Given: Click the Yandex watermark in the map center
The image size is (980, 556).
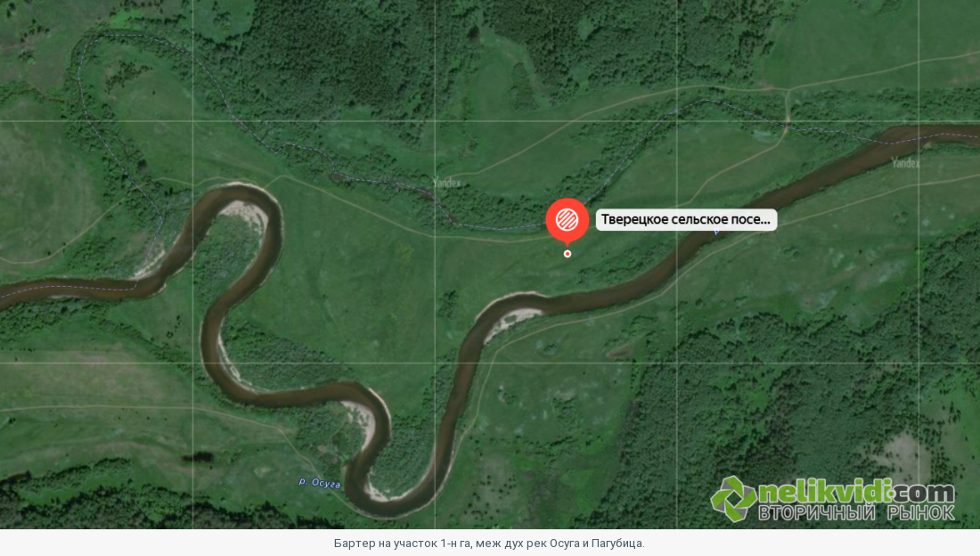Looking at the screenshot, I should 447,183.
